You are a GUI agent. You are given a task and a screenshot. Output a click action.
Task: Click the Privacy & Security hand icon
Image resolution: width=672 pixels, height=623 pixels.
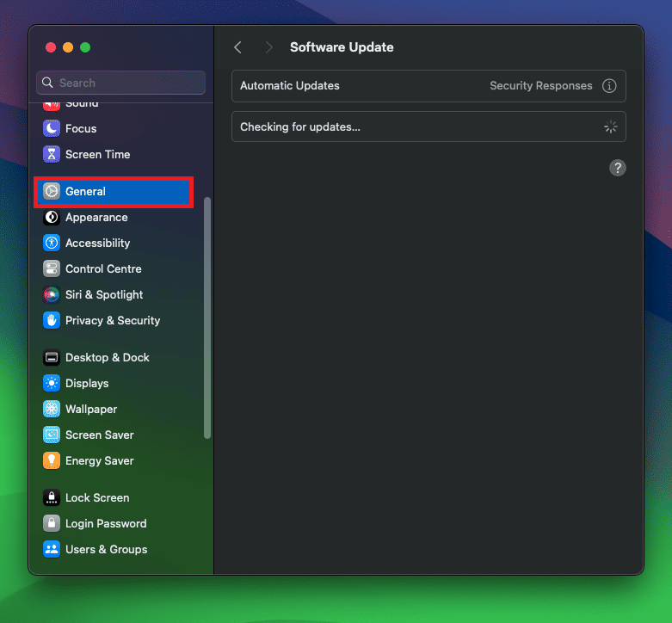click(52, 320)
